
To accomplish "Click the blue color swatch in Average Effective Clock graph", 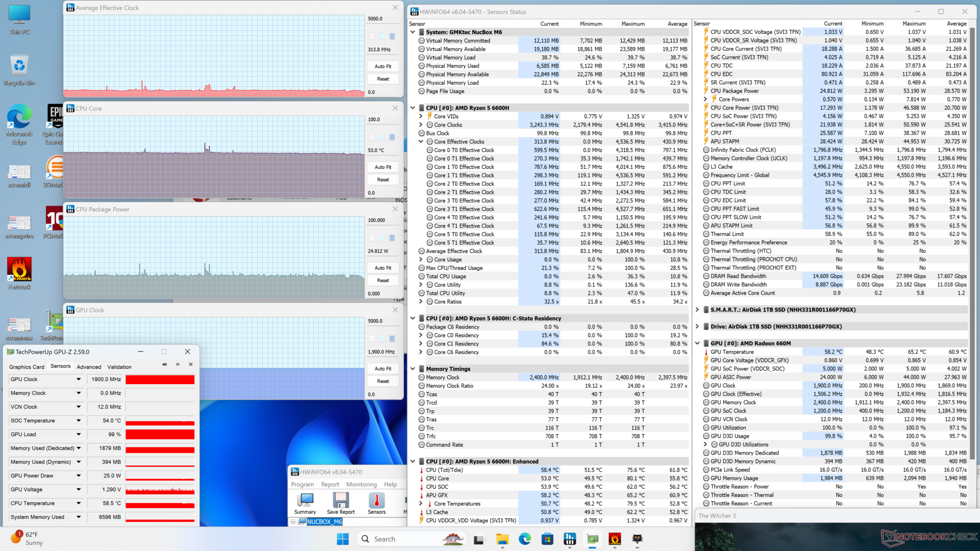I will (392, 36).
